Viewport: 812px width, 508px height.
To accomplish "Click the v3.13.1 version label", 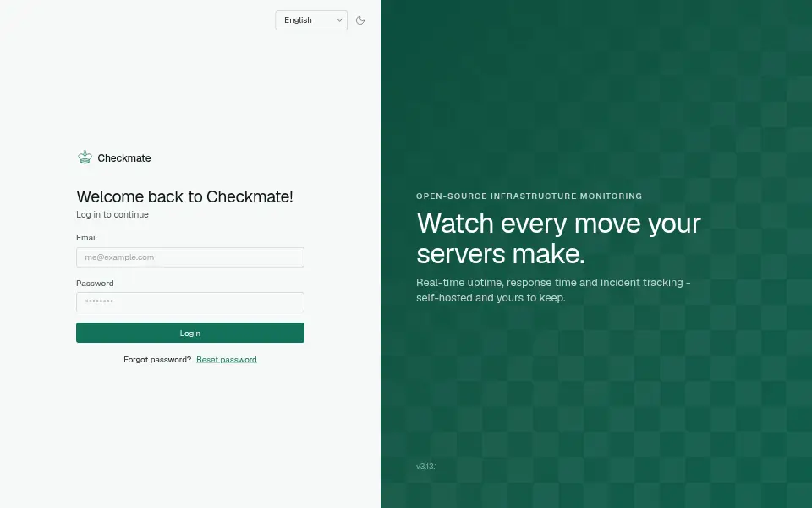I will (x=426, y=466).
